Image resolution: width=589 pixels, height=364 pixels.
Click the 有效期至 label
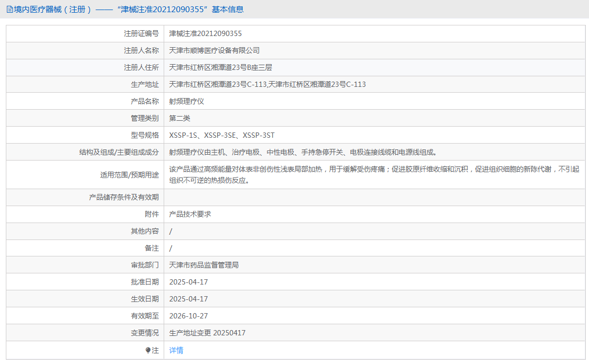click(x=145, y=316)
